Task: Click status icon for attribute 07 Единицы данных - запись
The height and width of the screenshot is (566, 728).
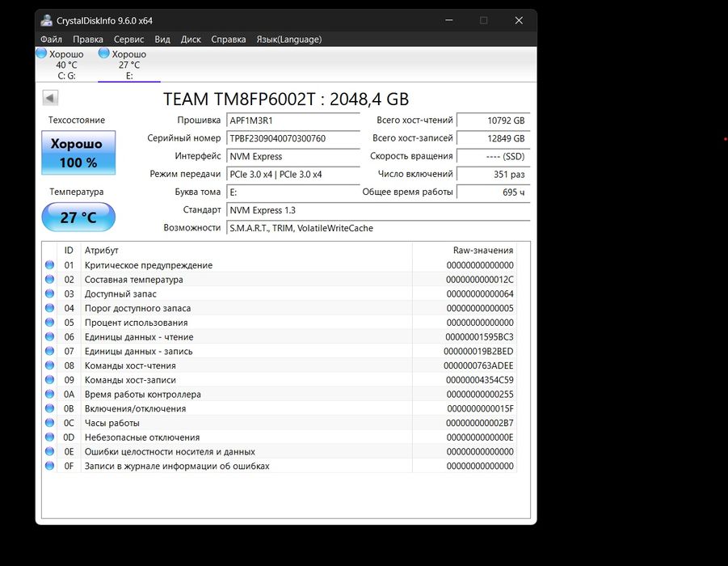Action: 49,351
